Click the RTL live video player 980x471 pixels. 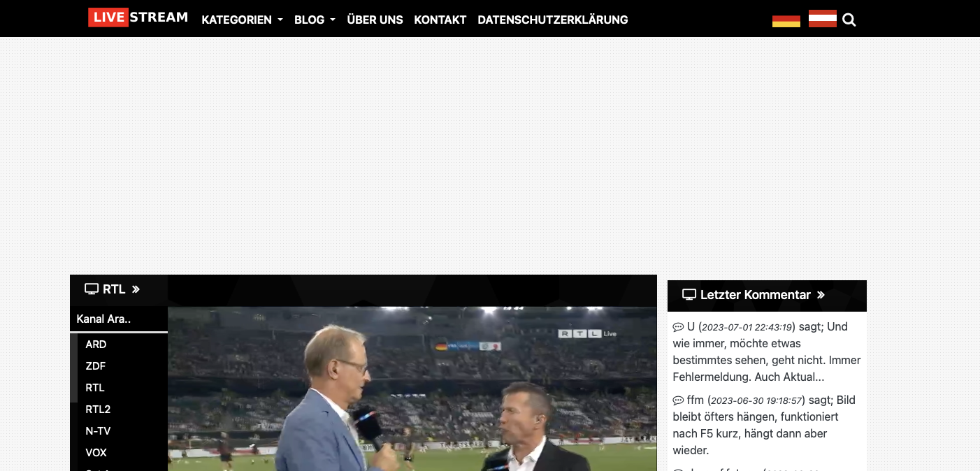[412, 389]
